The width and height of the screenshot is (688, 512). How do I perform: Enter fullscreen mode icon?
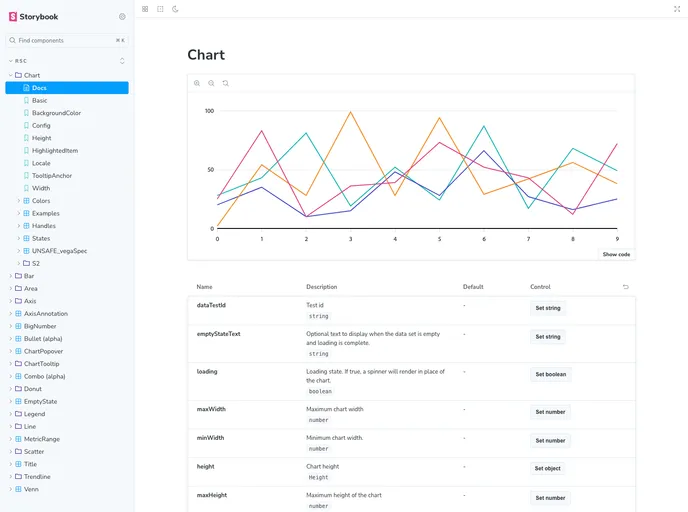tap(677, 9)
